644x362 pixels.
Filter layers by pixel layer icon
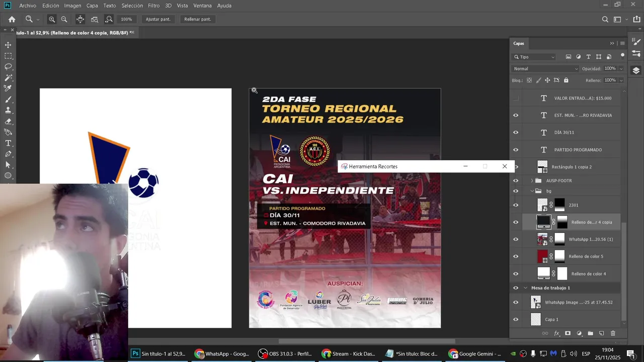pos(569,57)
